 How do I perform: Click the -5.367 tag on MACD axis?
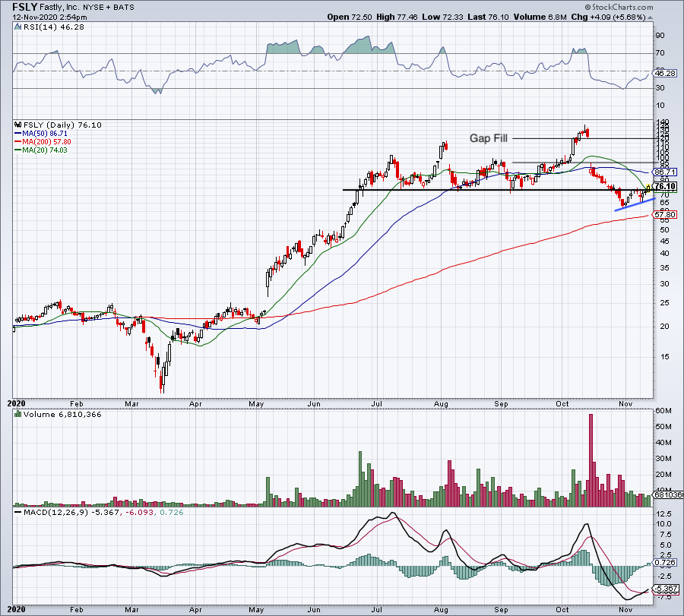666,588
